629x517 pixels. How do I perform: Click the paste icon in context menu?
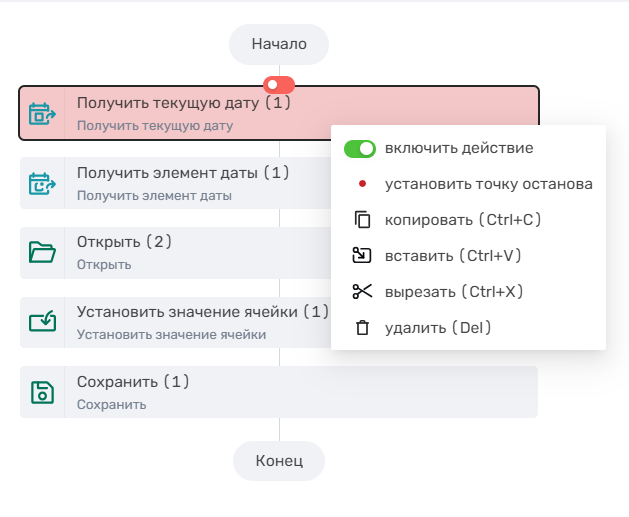(x=362, y=256)
